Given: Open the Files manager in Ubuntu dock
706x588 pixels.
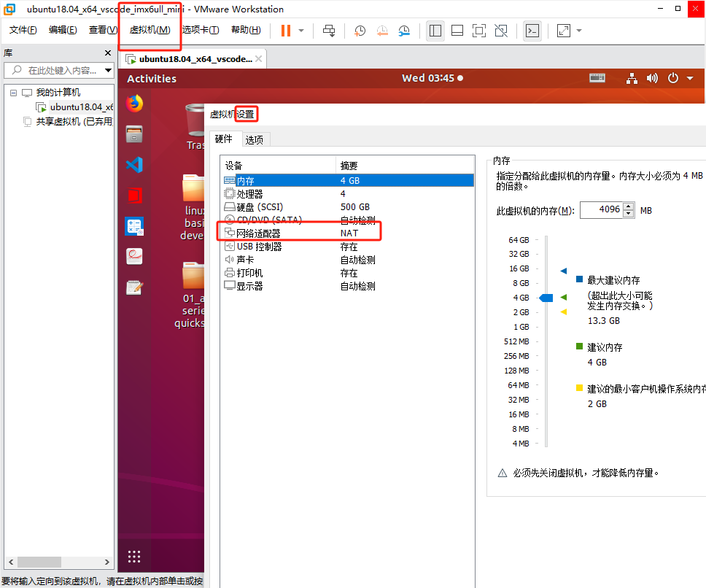Looking at the screenshot, I should (x=135, y=134).
